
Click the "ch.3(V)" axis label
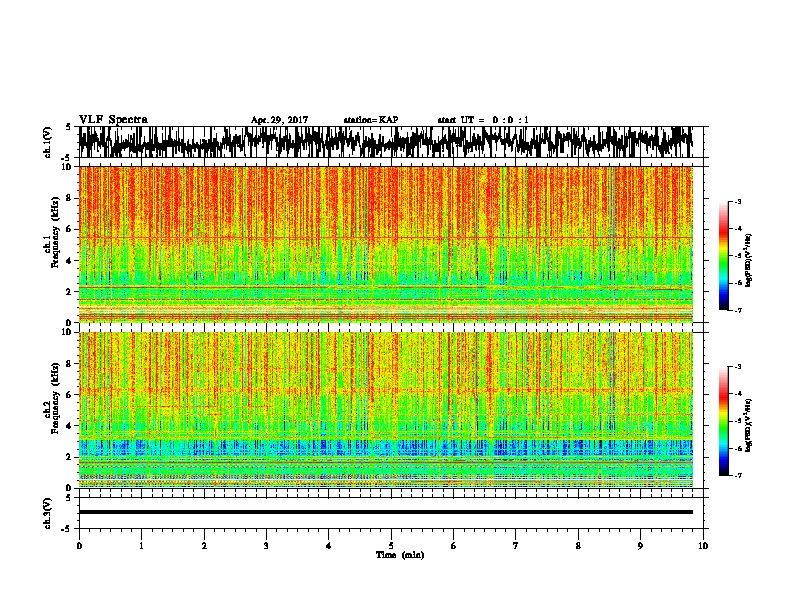(47, 513)
